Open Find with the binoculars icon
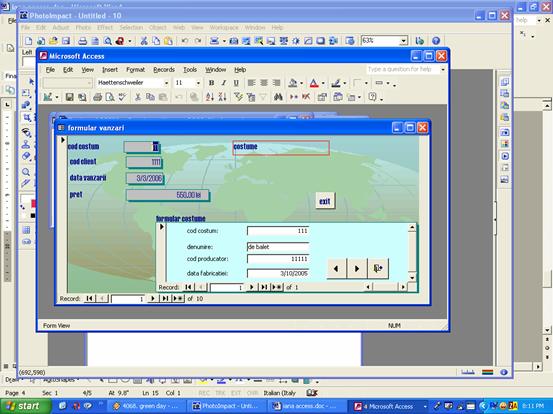Viewport: 553px width, 414px height. 278,97
